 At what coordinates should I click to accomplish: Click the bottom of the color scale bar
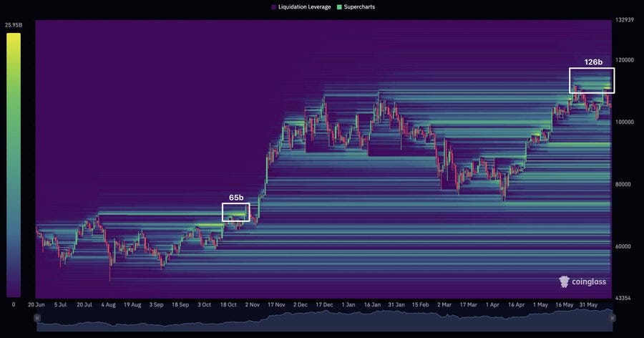(x=13, y=292)
